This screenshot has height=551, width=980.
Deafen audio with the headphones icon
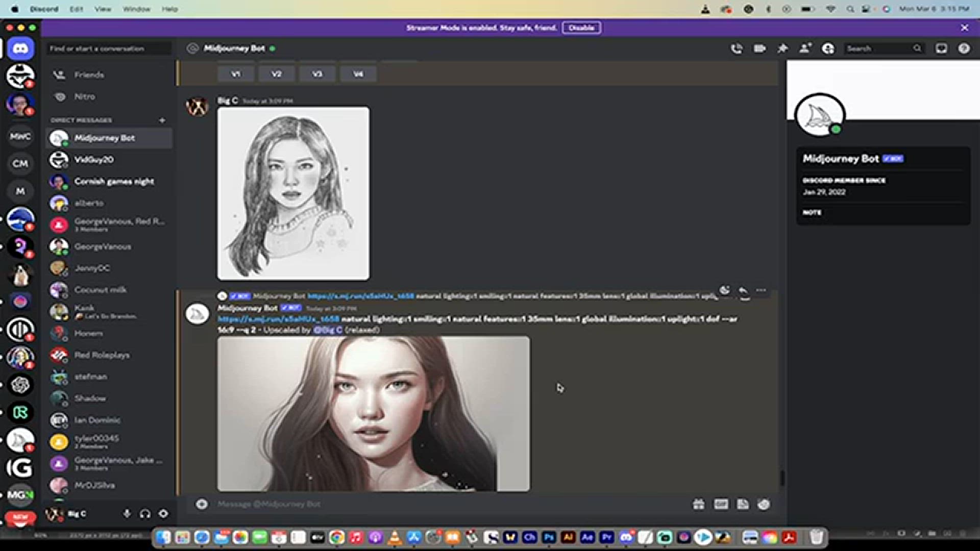(145, 514)
